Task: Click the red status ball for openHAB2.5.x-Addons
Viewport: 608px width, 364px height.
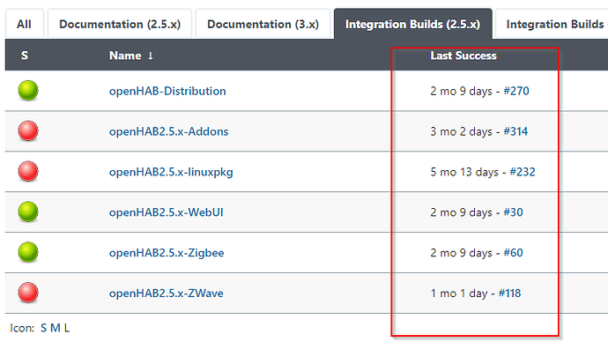Action: click(x=28, y=130)
